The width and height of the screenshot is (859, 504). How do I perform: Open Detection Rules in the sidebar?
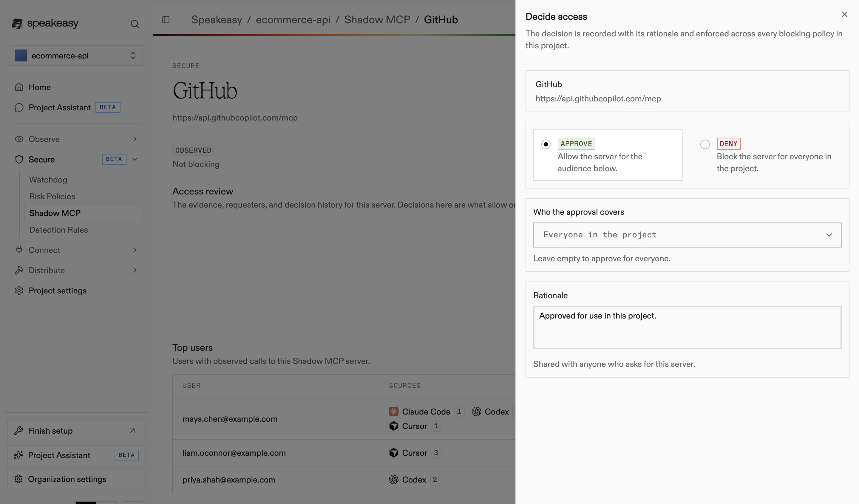coord(59,230)
